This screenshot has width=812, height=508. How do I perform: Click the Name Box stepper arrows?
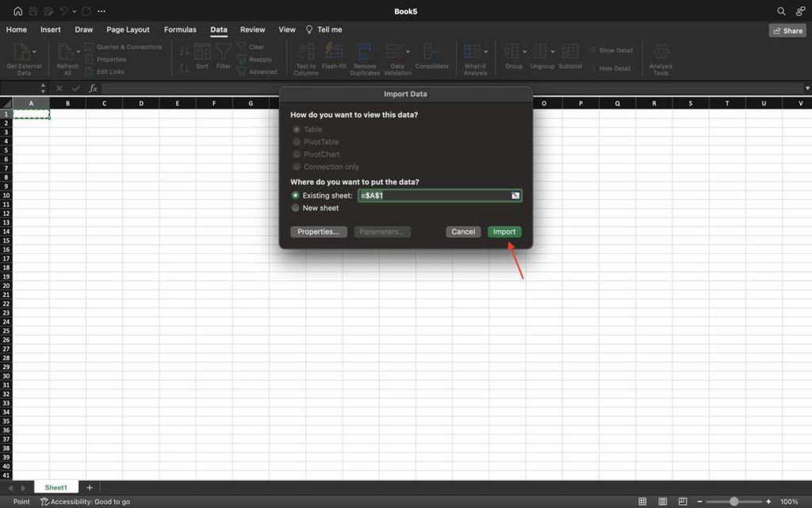[x=43, y=88]
